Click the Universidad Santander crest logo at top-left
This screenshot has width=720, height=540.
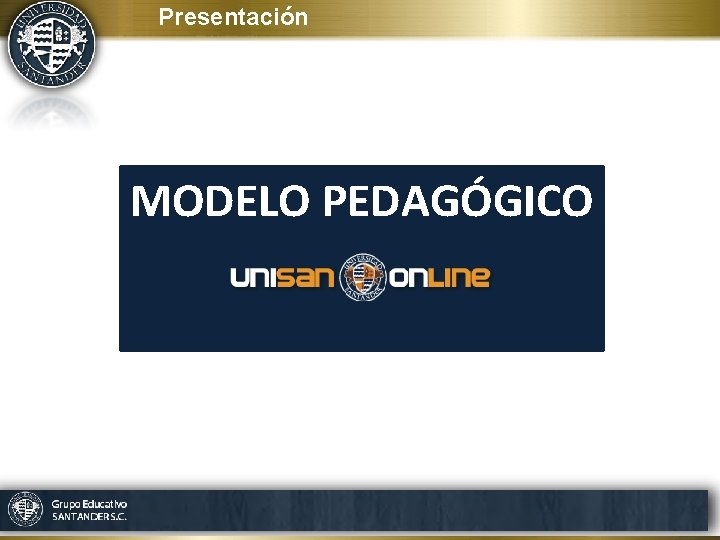click(52, 44)
